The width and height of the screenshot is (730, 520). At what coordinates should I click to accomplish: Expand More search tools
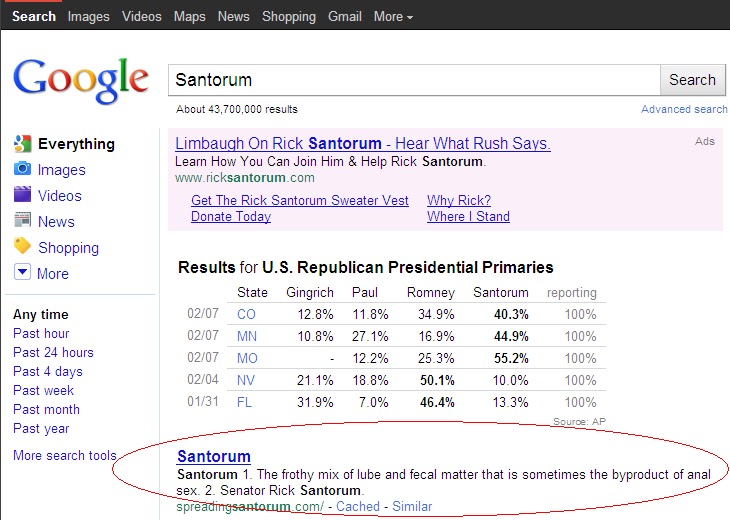coord(65,455)
